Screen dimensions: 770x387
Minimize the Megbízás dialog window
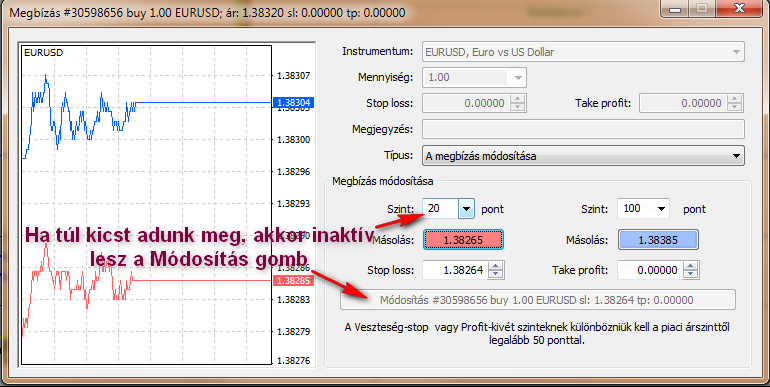(x=675, y=8)
